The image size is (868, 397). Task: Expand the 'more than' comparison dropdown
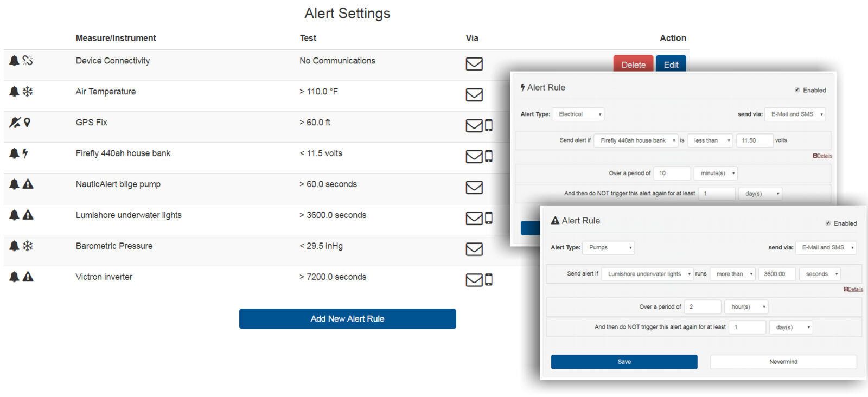pyautogui.click(x=734, y=274)
